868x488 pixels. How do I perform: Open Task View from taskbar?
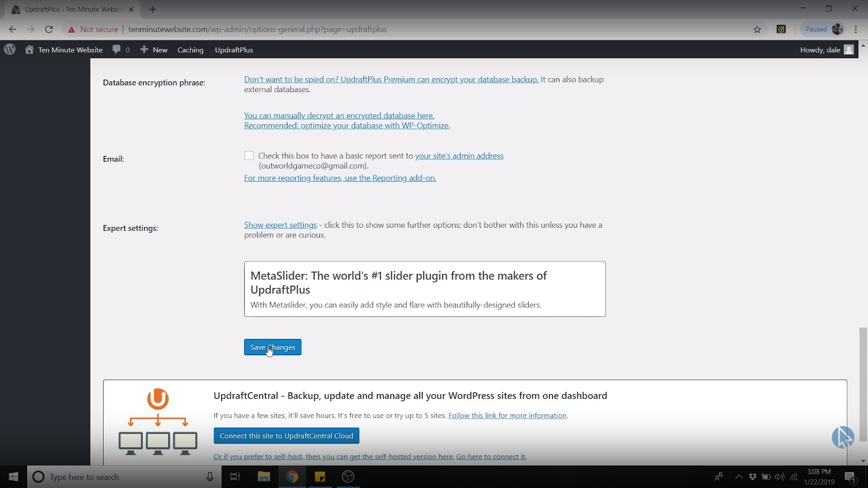tap(235, 477)
